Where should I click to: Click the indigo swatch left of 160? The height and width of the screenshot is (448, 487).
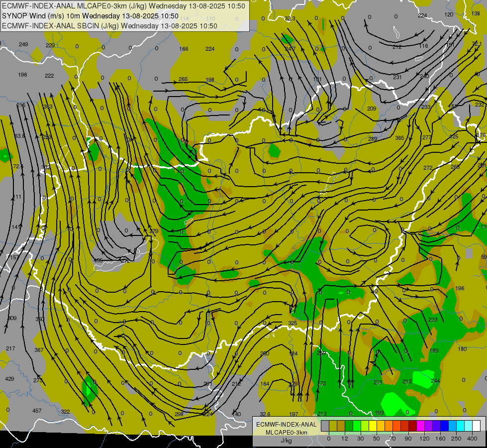pyautogui.click(x=437, y=426)
